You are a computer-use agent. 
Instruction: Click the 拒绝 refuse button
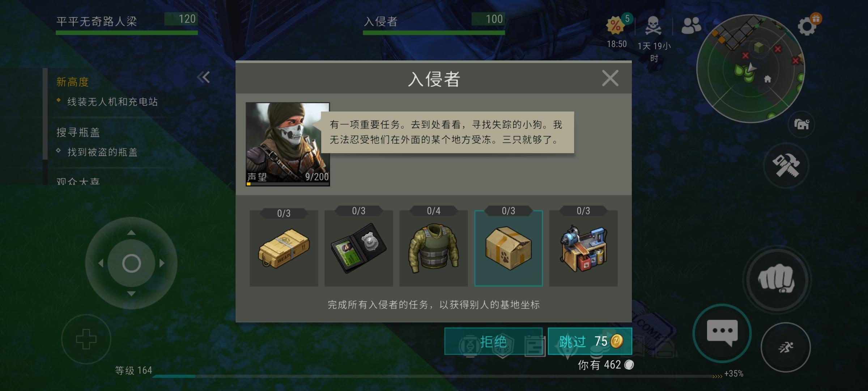(x=493, y=341)
